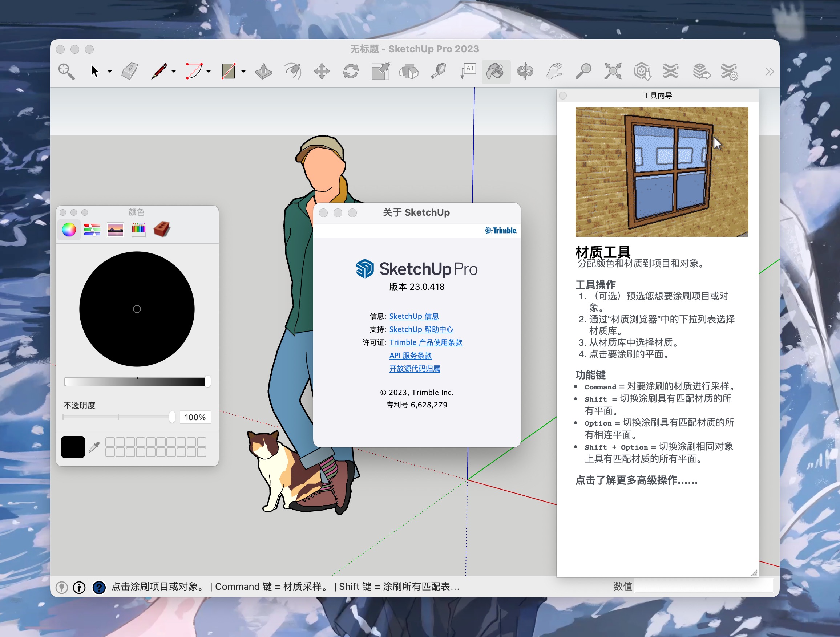Screen dimensions: 840x637
Task: Open Extension Manager icon with gear
Action: [x=729, y=72]
